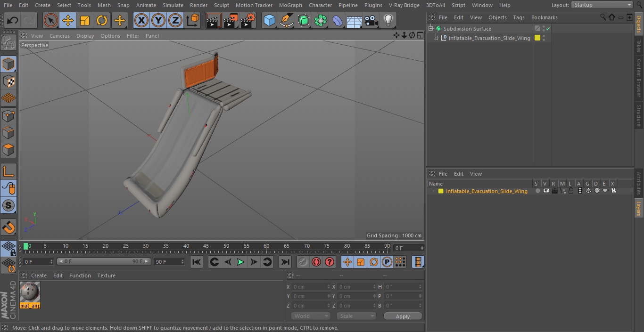Image resolution: width=644 pixels, height=332 pixels.
Task: Open the MoGraph menu
Action: click(290, 5)
